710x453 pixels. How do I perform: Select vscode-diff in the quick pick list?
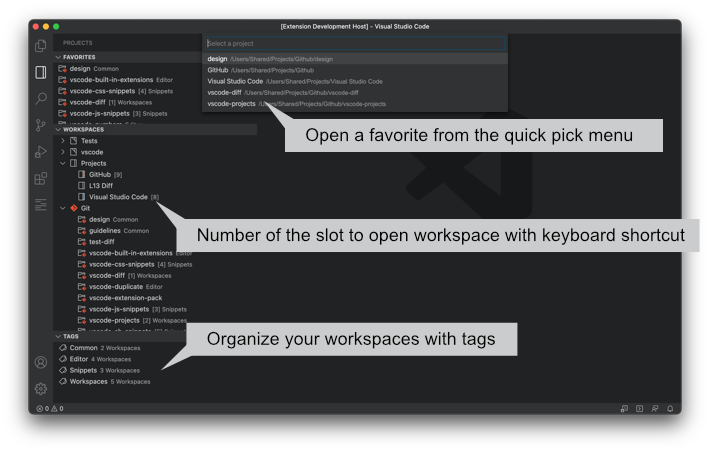click(x=355, y=92)
